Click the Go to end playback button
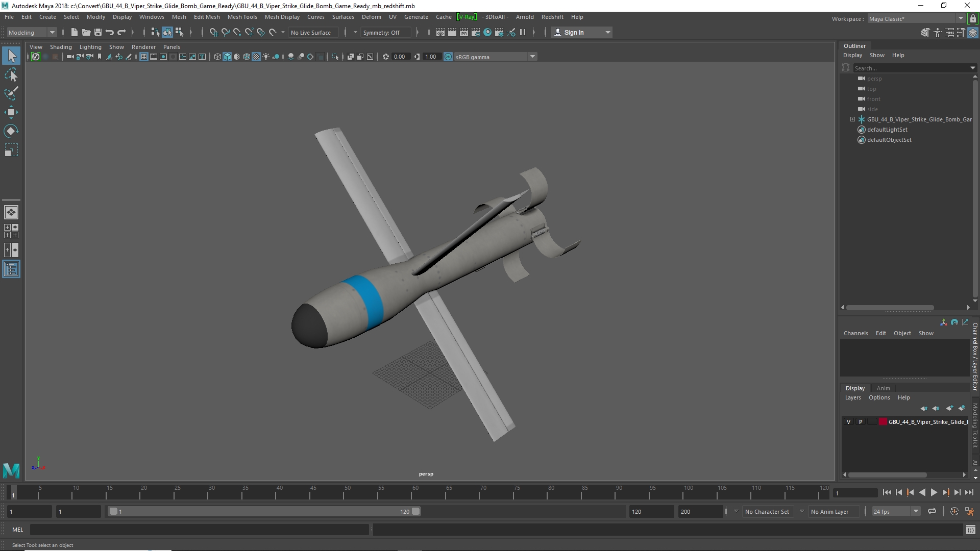 tap(969, 492)
